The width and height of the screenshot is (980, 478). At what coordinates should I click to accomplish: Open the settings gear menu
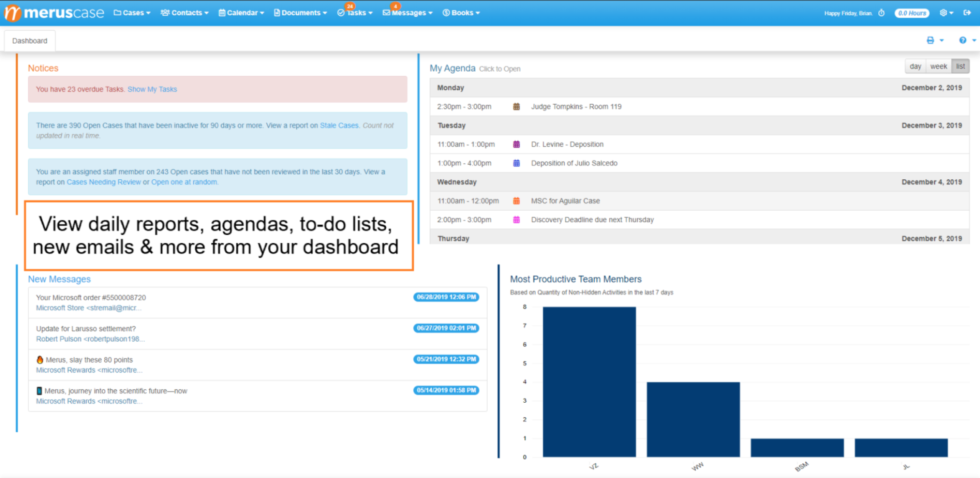pyautogui.click(x=944, y=12)
